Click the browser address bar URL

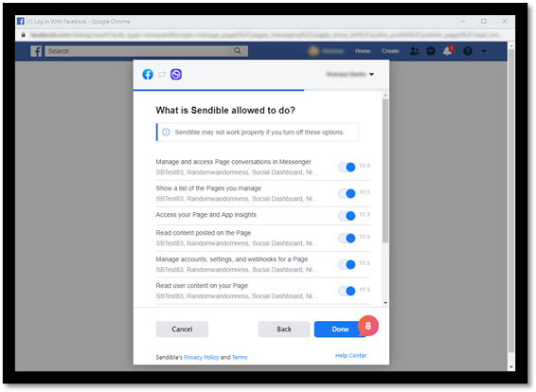(267, 34)
